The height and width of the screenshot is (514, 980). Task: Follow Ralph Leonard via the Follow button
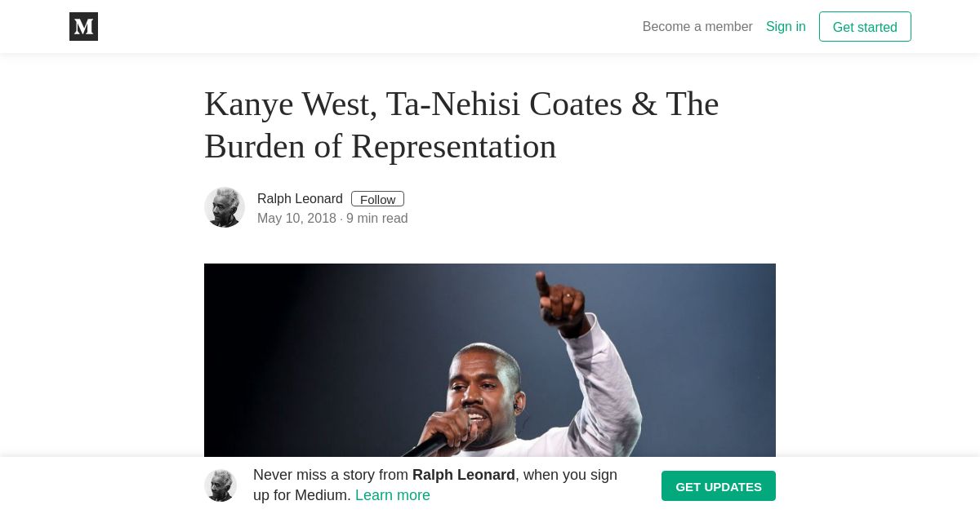click(377, 199)
